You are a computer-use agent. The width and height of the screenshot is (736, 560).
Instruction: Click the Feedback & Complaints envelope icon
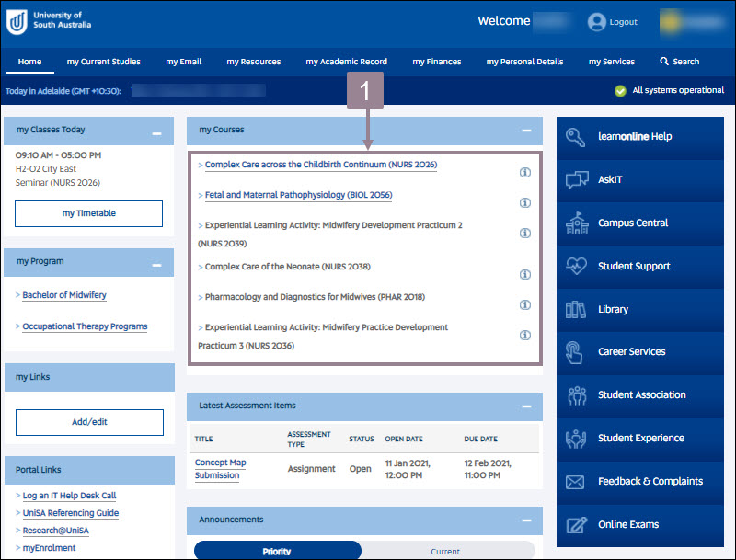tap(575, 481)
